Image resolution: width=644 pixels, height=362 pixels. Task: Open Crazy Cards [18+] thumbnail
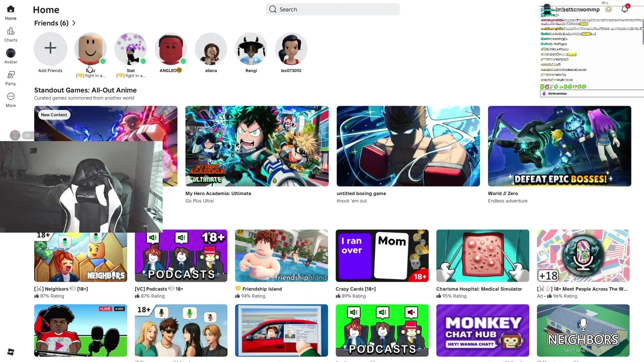pos(382,255)
